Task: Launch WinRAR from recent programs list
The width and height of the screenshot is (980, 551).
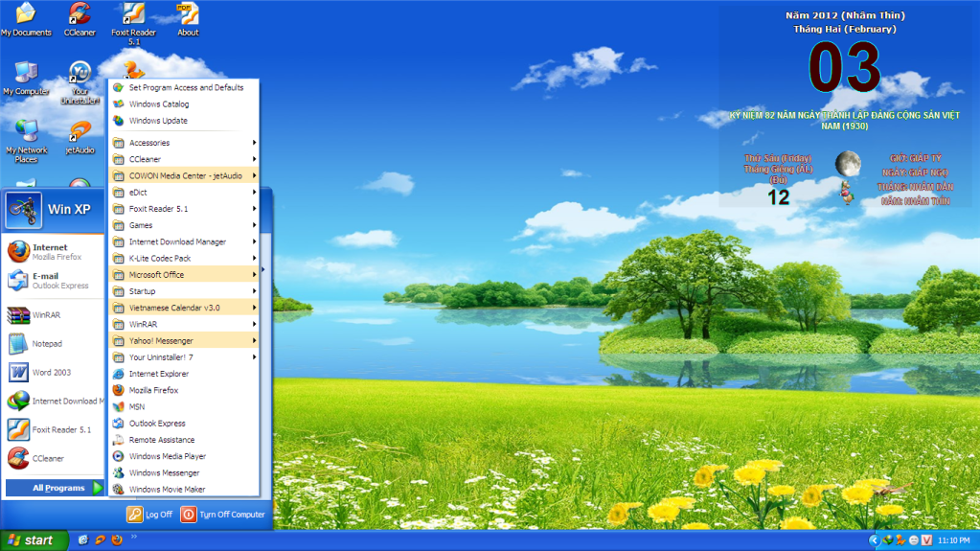Action: pos(54,314)
